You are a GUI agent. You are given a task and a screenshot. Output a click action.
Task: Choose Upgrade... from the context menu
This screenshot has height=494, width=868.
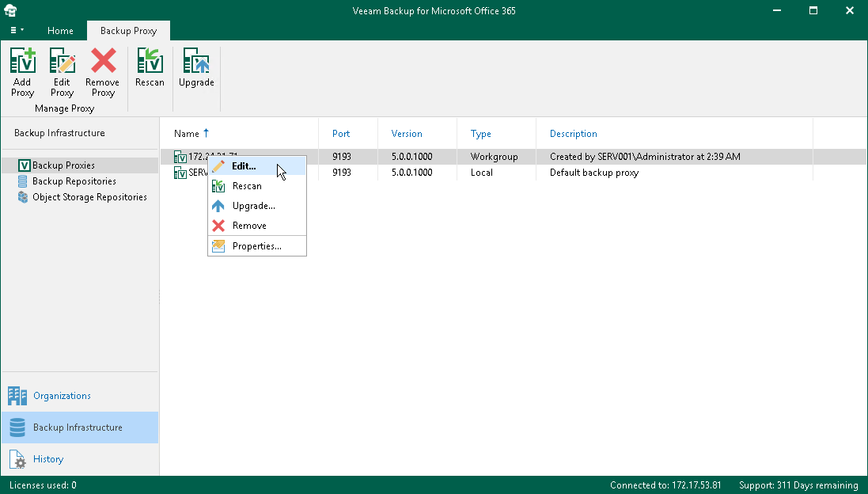(x=257, y=206)
